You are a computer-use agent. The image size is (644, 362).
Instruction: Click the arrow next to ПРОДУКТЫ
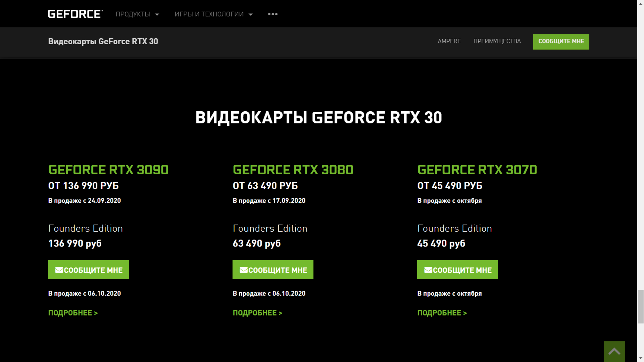pos(157,15)
